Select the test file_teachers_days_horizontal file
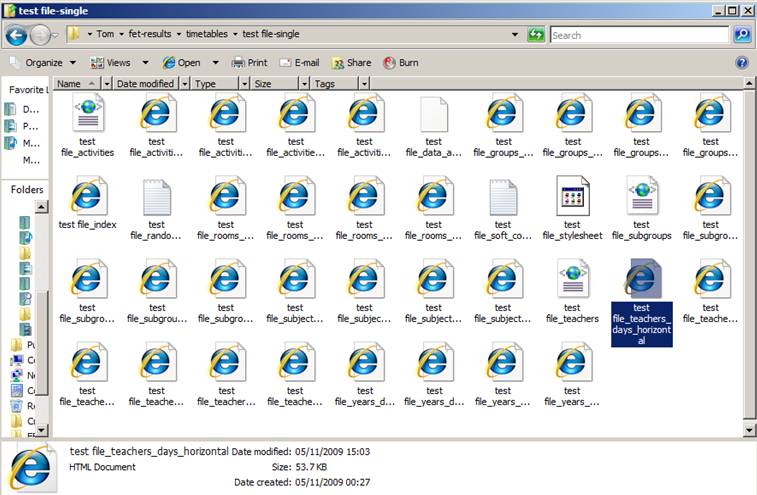 641,280
